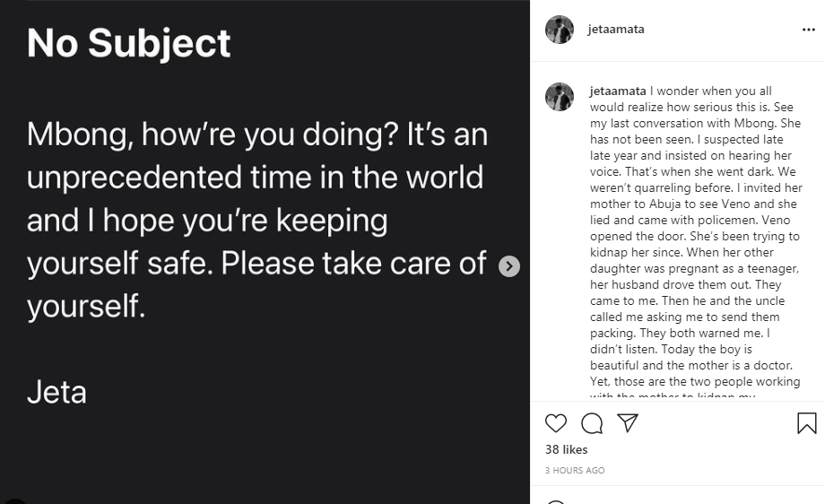Share post using paper plane icon
The height and width of the screenshot is (504, 825).
pos(628,423)
